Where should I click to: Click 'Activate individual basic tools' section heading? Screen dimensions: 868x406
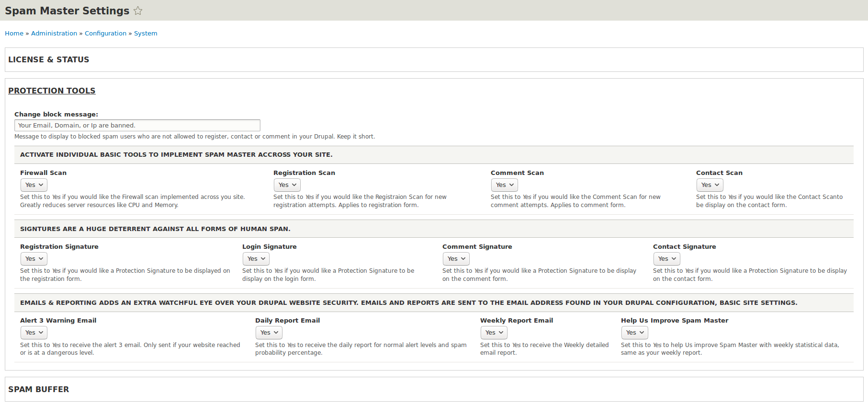click(x=176, y=154)
